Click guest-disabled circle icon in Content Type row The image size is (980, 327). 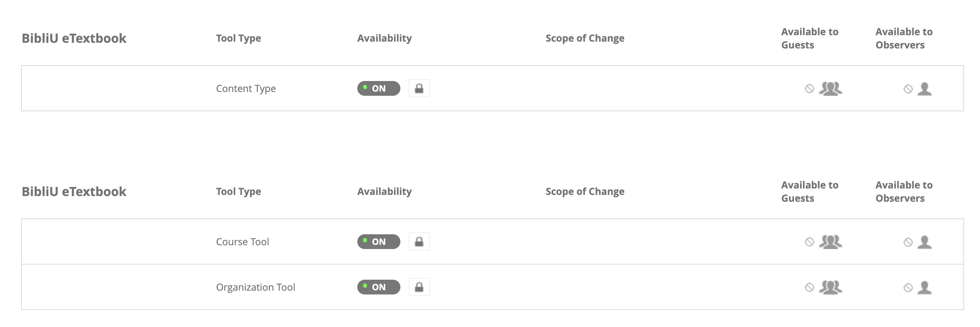[x=809, y=89]
